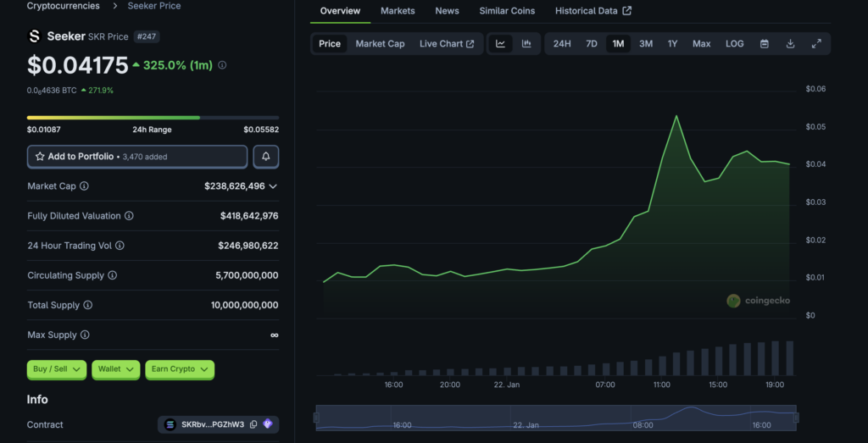Copy the SKR contract address
This screenshot has width=868, height=443.
(253, 424)
